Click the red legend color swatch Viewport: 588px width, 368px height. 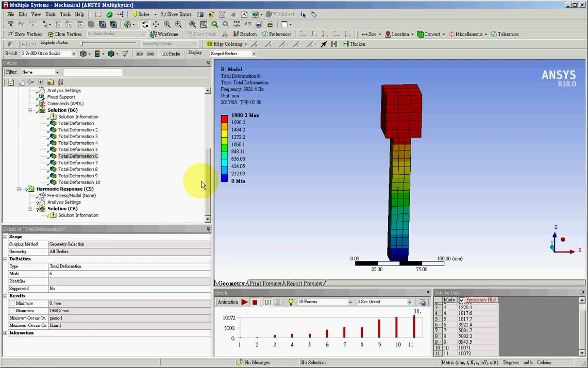pos(224,119)
